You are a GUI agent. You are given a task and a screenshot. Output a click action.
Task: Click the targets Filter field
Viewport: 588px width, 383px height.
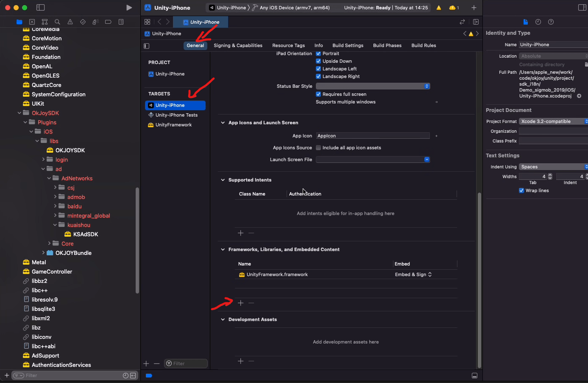click(x=186, y=363)
